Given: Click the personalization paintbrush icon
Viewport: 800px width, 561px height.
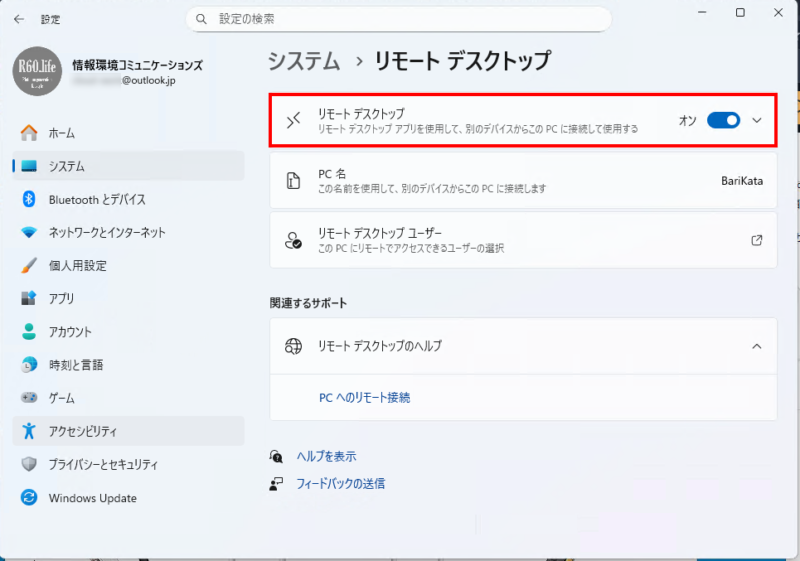Looking at the screenshot, I should pyautogui.click(x=29, y=266).
